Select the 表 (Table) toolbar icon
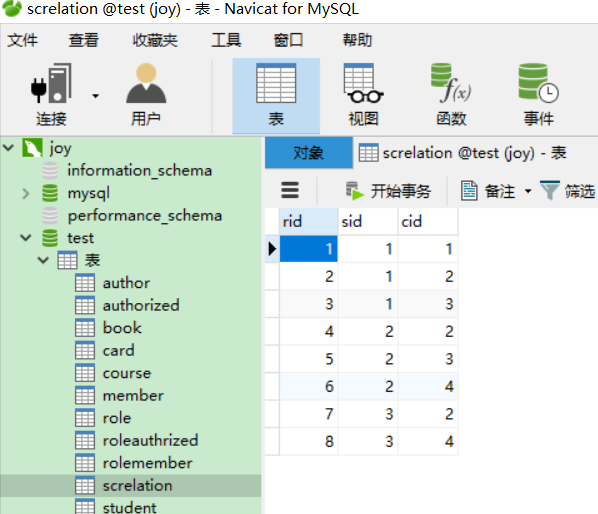The image size is (598, 514). pos(276,95)
